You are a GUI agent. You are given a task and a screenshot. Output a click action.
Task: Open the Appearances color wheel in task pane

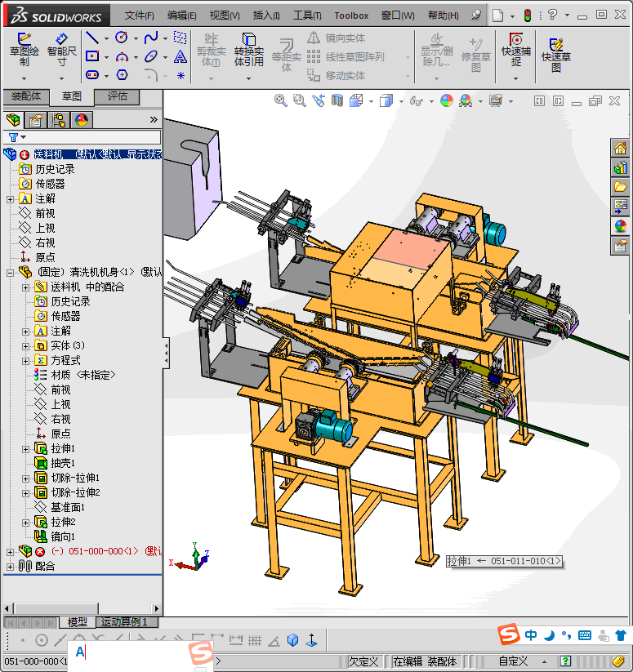click(x=621, y=226)
